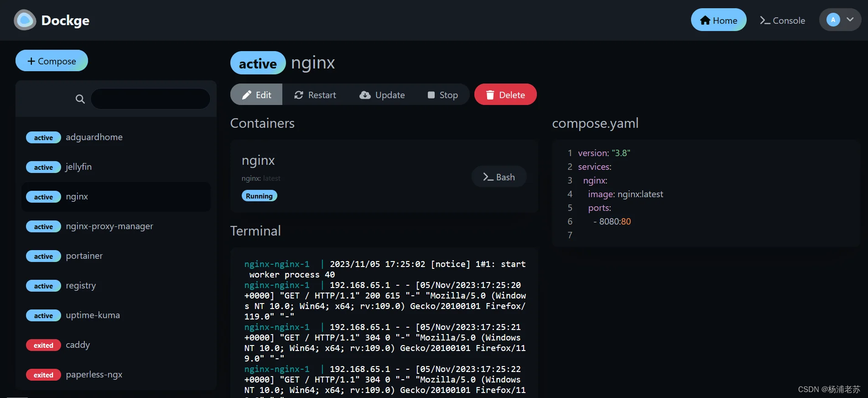Click the compose.yaml heading
This screenshot has height=398, width=868.
coord(595,123)
